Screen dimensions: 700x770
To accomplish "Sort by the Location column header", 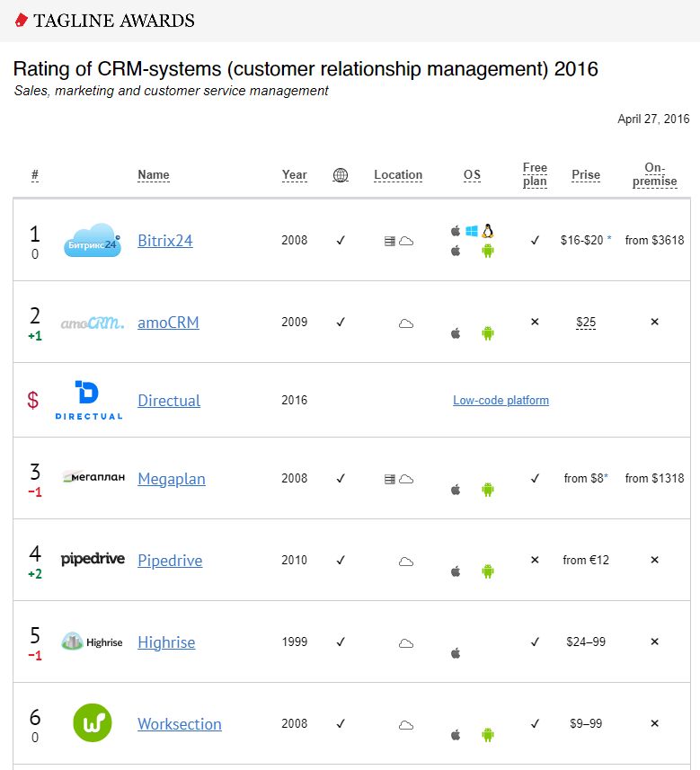I will [x=398, y=175].
